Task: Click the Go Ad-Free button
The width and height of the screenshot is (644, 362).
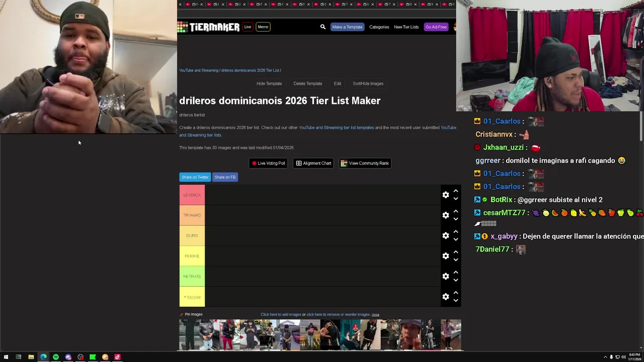Action: [436, 27]
